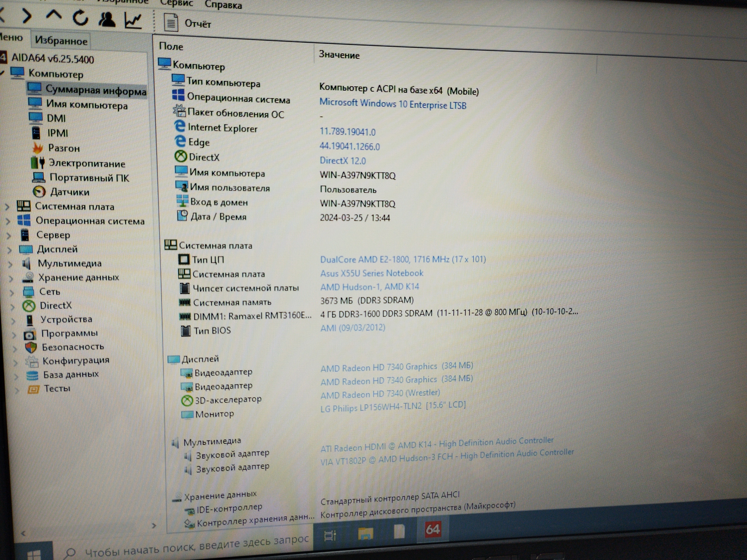Click the Forward navigation arrow
This screenshot has width=747, height=560.
[x=26, y=16]
